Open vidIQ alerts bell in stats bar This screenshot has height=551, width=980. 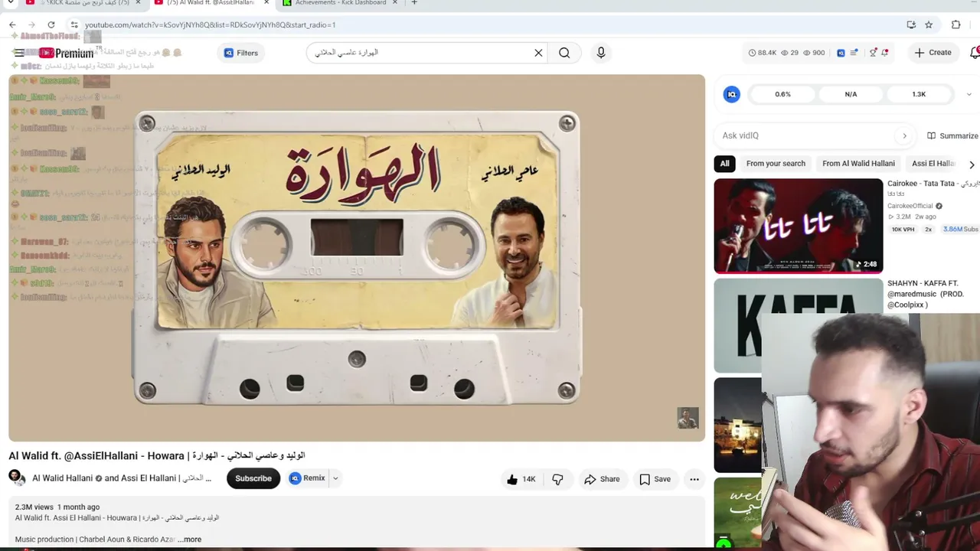[x=885, y=53]
